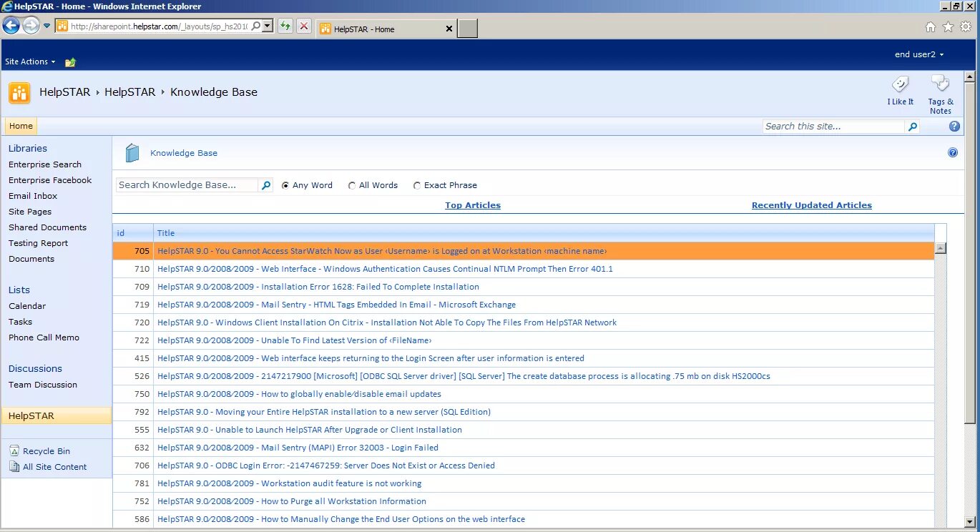
Task: Click the I Like It tag icon
Action: [901, 84]
